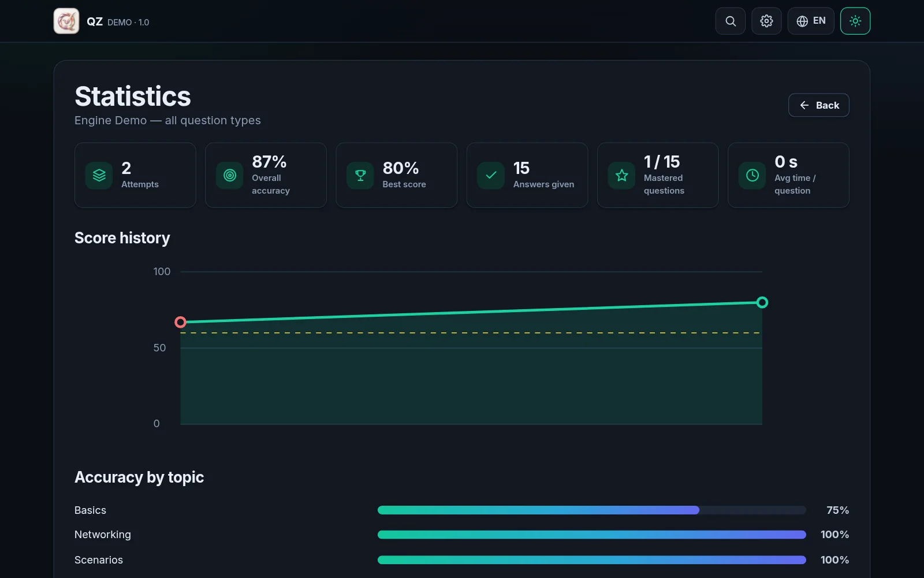This screenshot has height=578, width=924.
Task: Select the red first-attempt chart point
Action: coord(180,322)
